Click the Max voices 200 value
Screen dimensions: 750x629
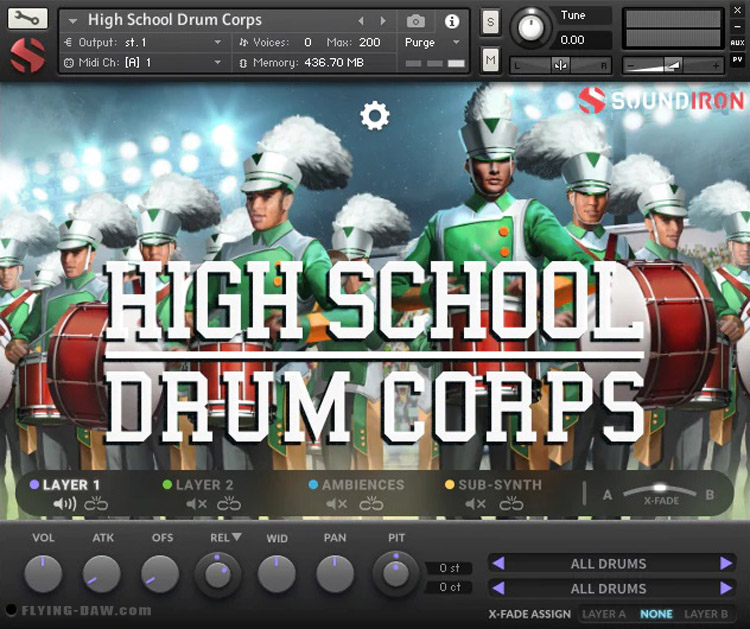click(x=369, y=43)
